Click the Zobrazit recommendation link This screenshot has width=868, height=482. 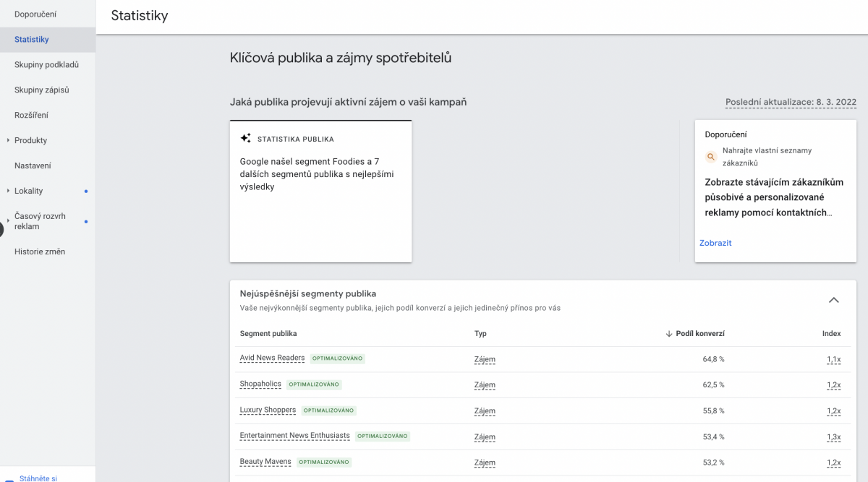(x=715, y=243)
